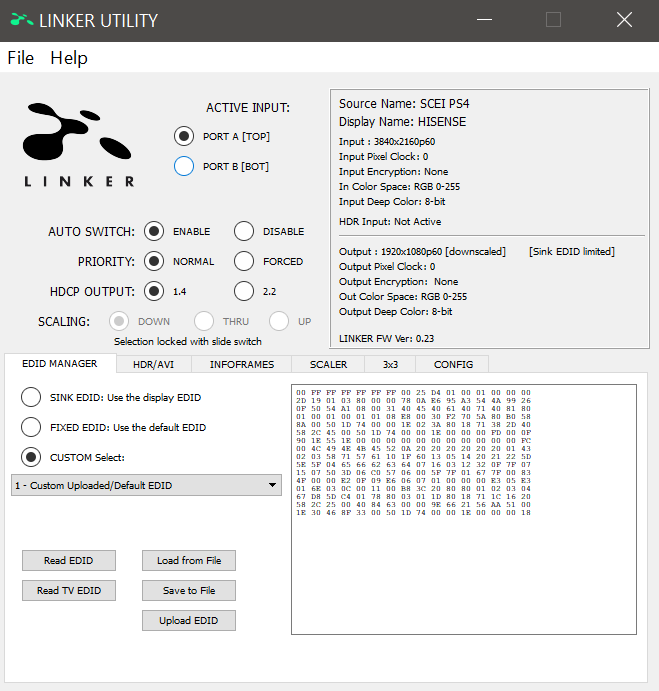The height and width of the screenshot is (691, 659).
Task: Open the Help menu
Action: (69, 58)
